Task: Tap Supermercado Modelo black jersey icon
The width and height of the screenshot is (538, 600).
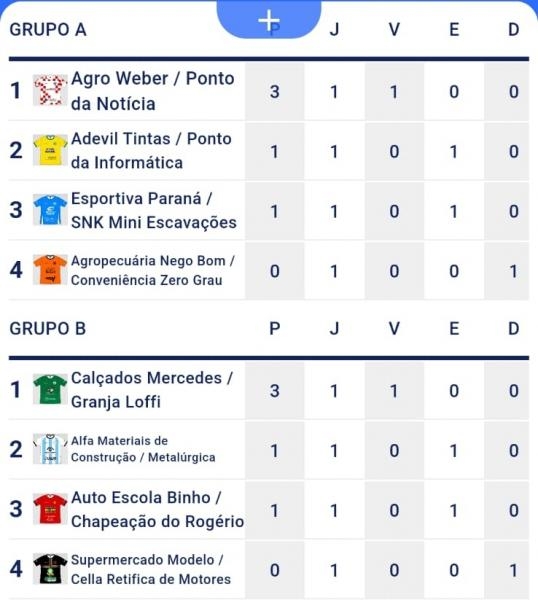Action: pos(50,569)
